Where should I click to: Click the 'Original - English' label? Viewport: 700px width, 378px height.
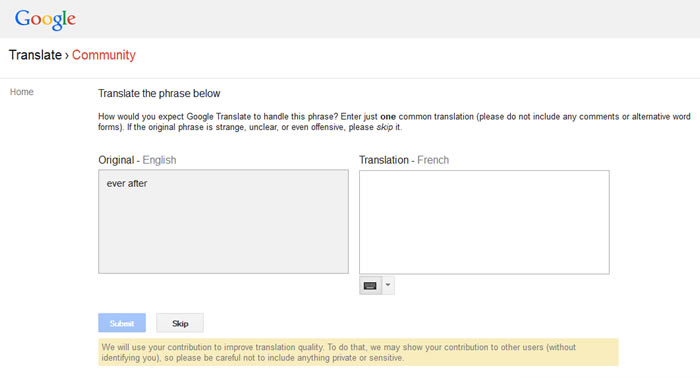[137, 160]
